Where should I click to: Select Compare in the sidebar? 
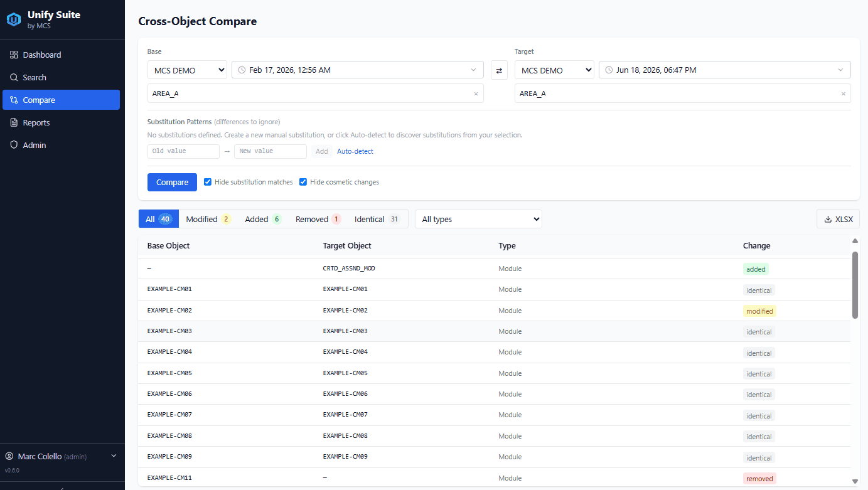[61, 100]
